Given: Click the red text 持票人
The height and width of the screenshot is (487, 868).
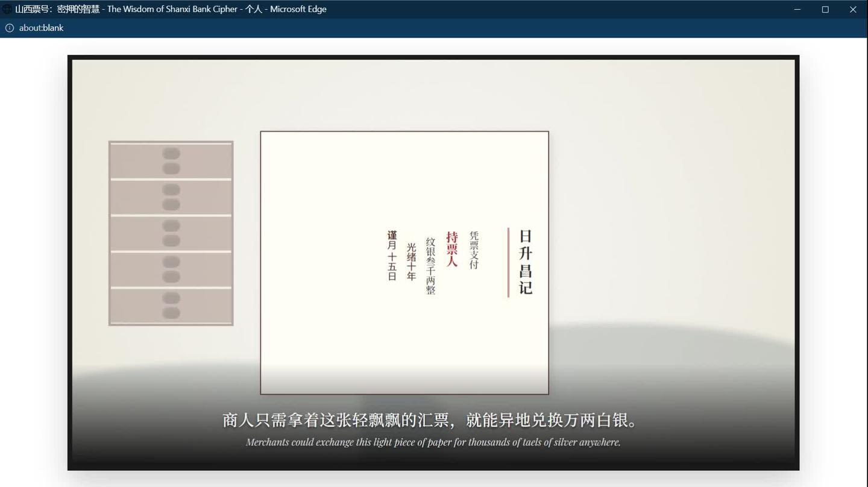Looking at the screenshot, I should click(x=452, y=249).
